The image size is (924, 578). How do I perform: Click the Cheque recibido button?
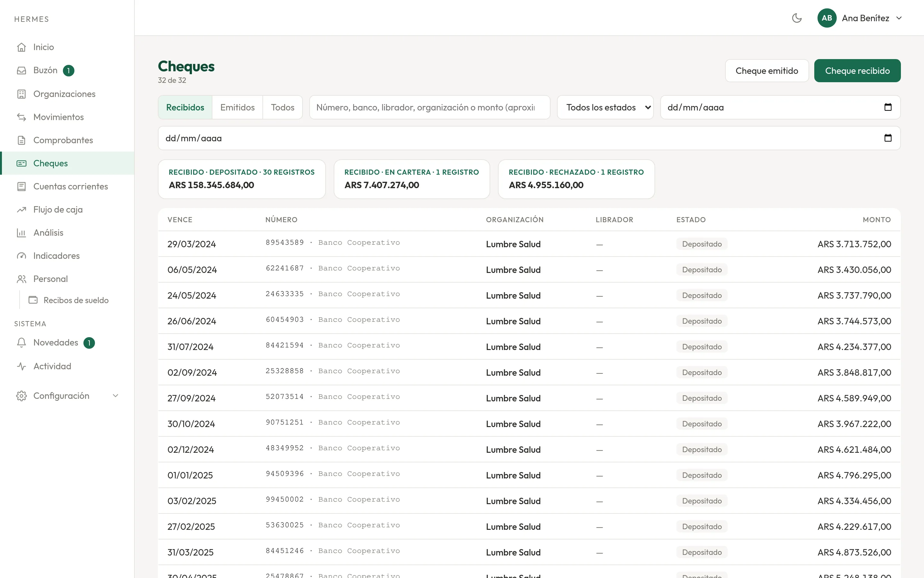click(x=857, y=71)
